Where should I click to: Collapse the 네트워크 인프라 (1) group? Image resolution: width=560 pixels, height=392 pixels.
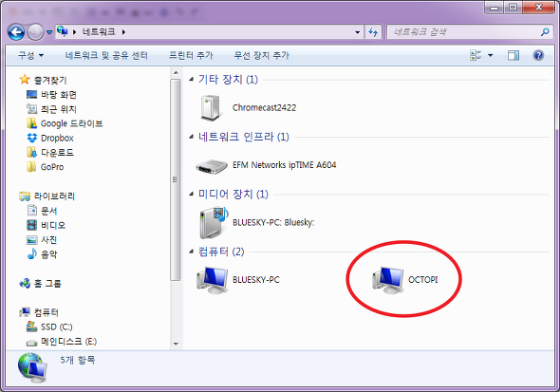(192, 137)
